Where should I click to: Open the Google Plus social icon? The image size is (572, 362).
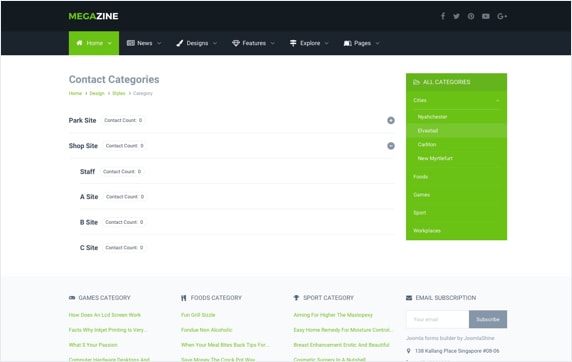[502, 16]
